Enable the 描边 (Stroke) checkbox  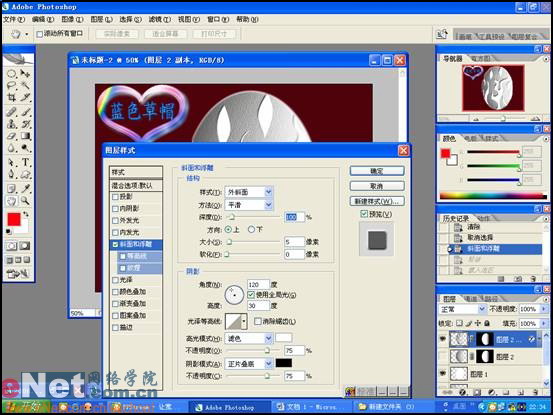(x=115, y=328)
